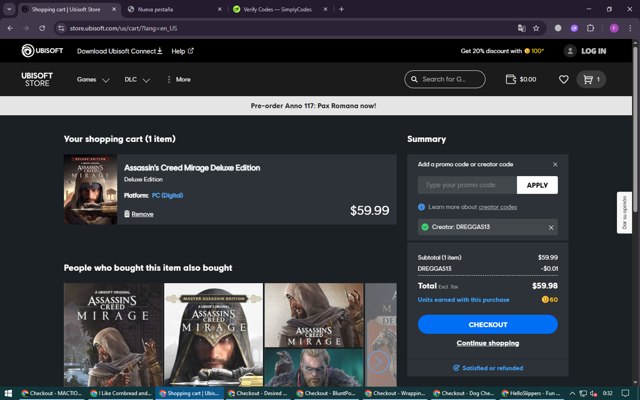Click the Ubisoft swirl logo

click(28, 51)
